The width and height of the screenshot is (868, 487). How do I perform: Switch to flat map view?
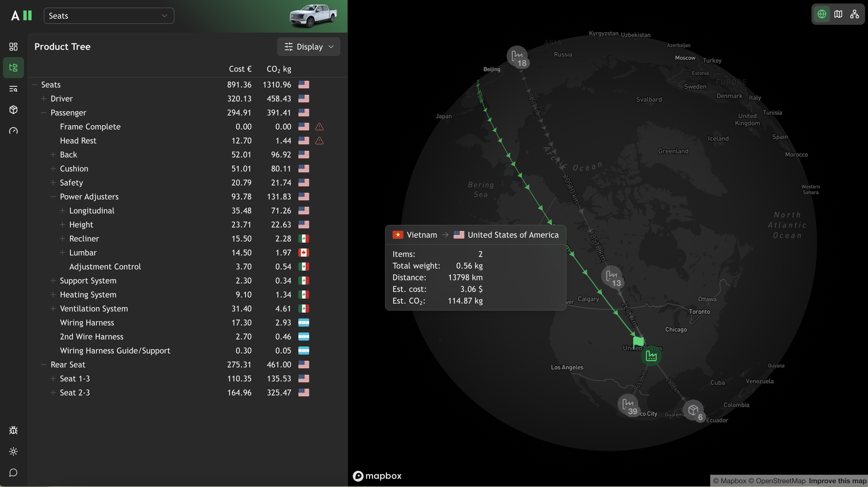838,14
